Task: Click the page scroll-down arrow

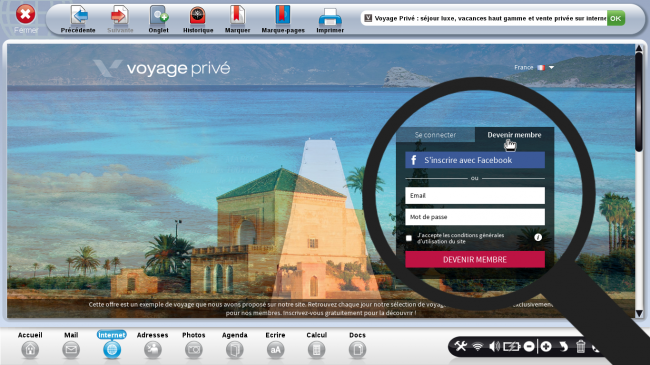Action: pyautogui.click(x=639, y=314)
